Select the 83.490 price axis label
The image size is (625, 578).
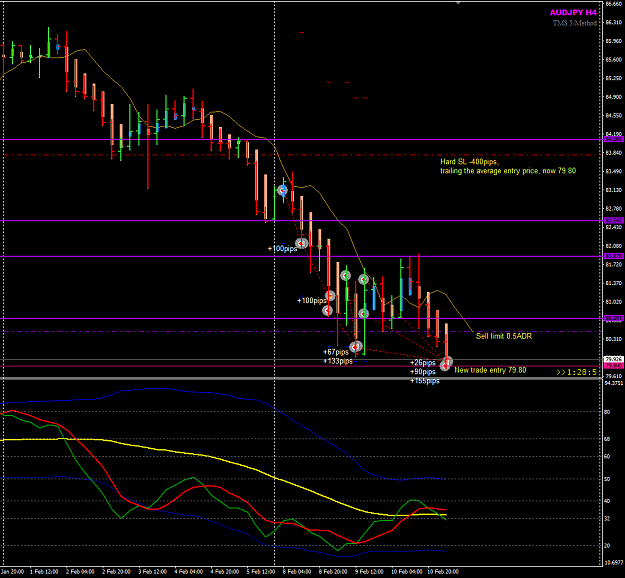pos(613,171)
